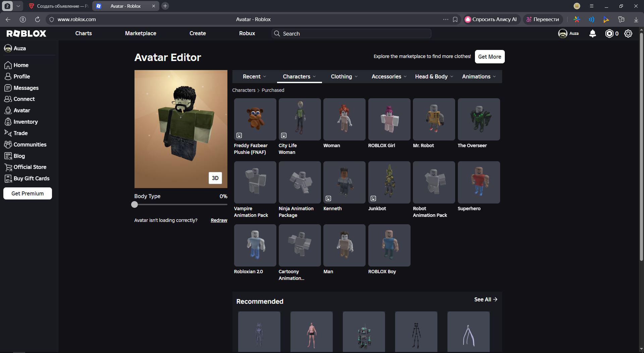Open the Messages sidebar icon
Image resolution: width=644 pixels, height=353 pixels.
pyautogui.click(x=8, y=88)
